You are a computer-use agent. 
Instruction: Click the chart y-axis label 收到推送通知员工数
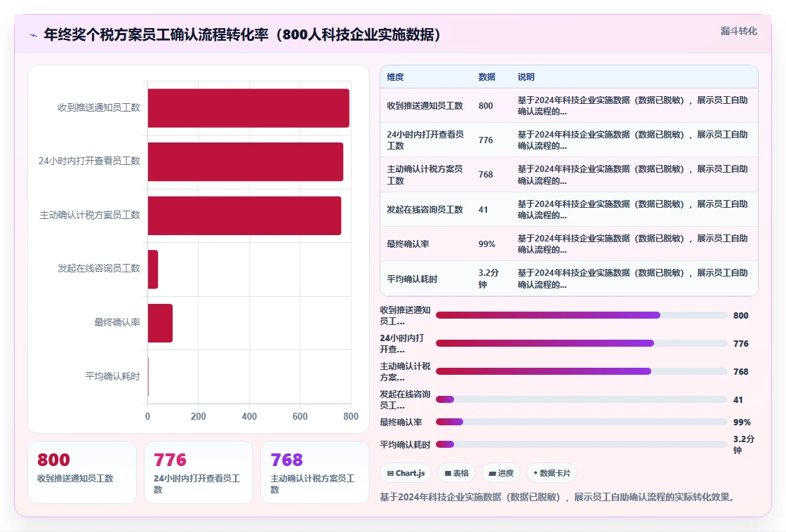[99, 108]
